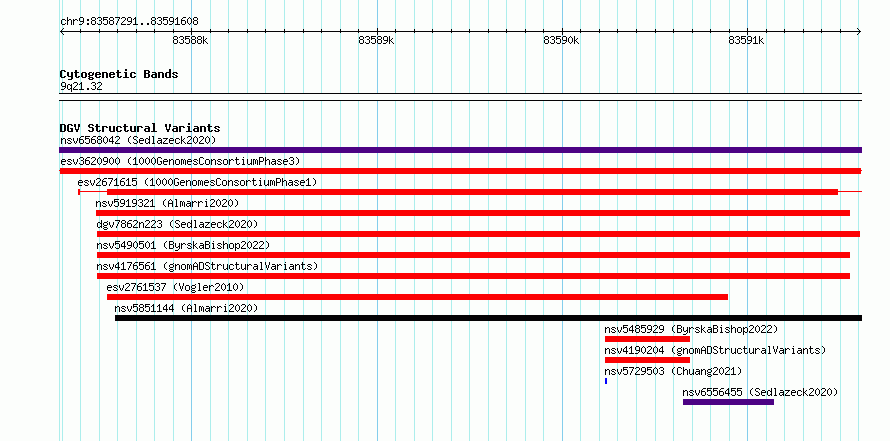Click the red nsv4176561 variant bar
Image resolution: width=890 pixels, height=441 pixels.
point(473,276)
